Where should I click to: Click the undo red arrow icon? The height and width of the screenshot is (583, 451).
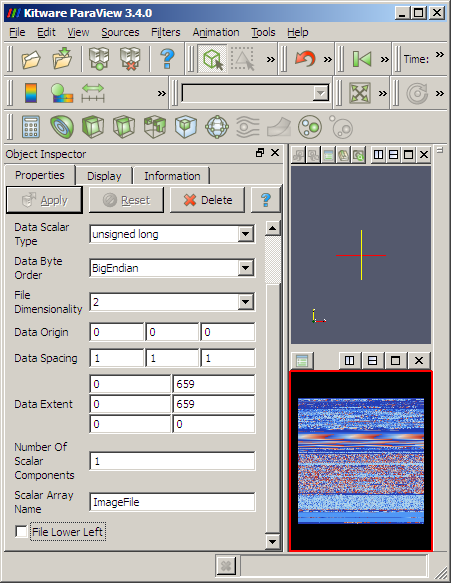pyautogui.click(x=305, y=59)
